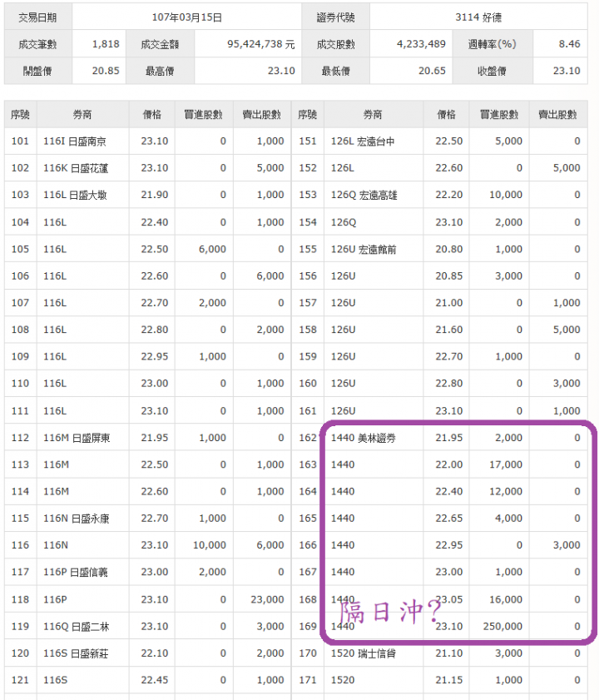Click the right 賣出股數 column header

click(x=557, y=114)
